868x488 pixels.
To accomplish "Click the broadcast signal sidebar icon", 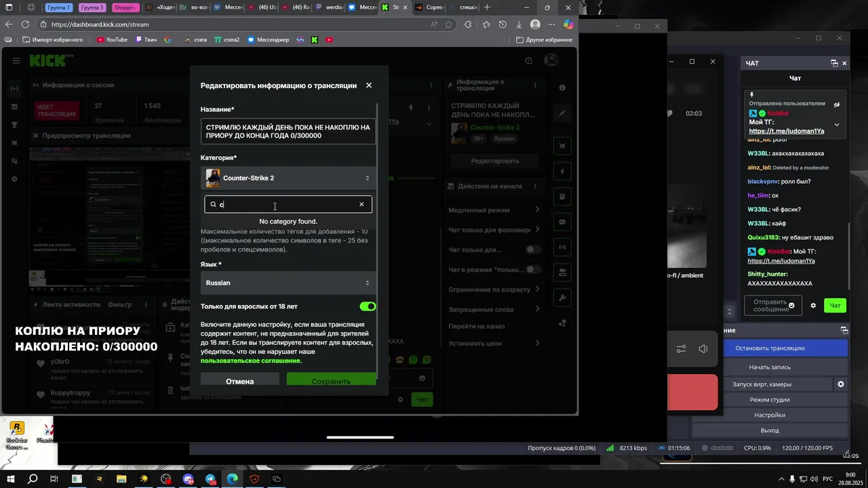I will click(x=562, y=247).
